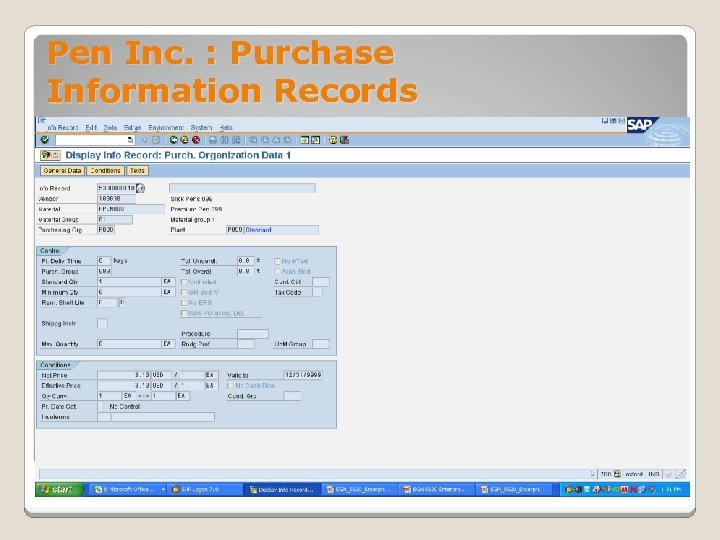The image size is (720, 540).
Task: Switch to Display Info Record taskbar item
Action: point(282,489)
